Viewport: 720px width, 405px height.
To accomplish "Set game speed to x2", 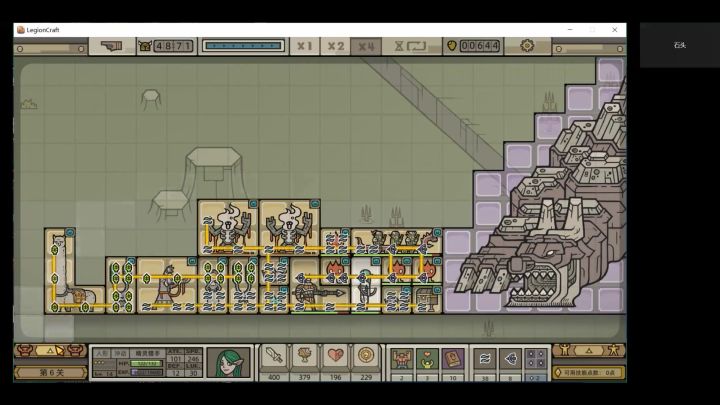I will pos(336,46).
